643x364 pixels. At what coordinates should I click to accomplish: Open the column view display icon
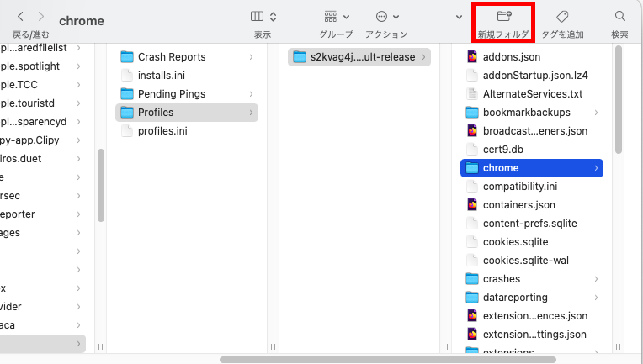click(x=258, y=16)
